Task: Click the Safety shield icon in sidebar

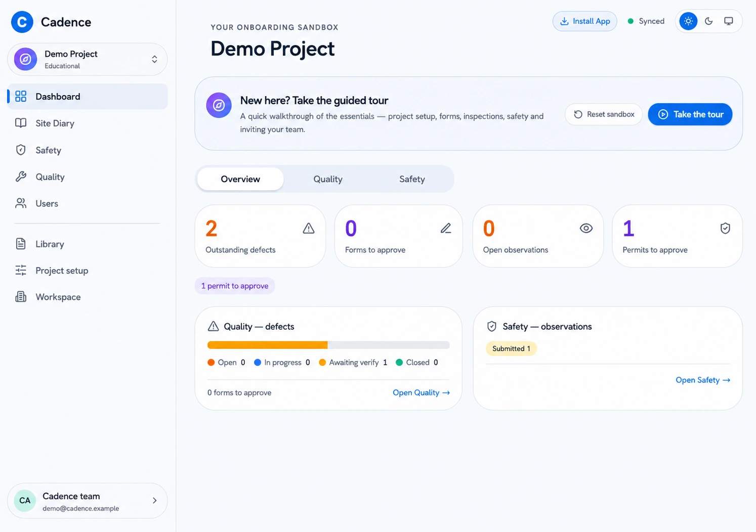Action: (21, 150)
